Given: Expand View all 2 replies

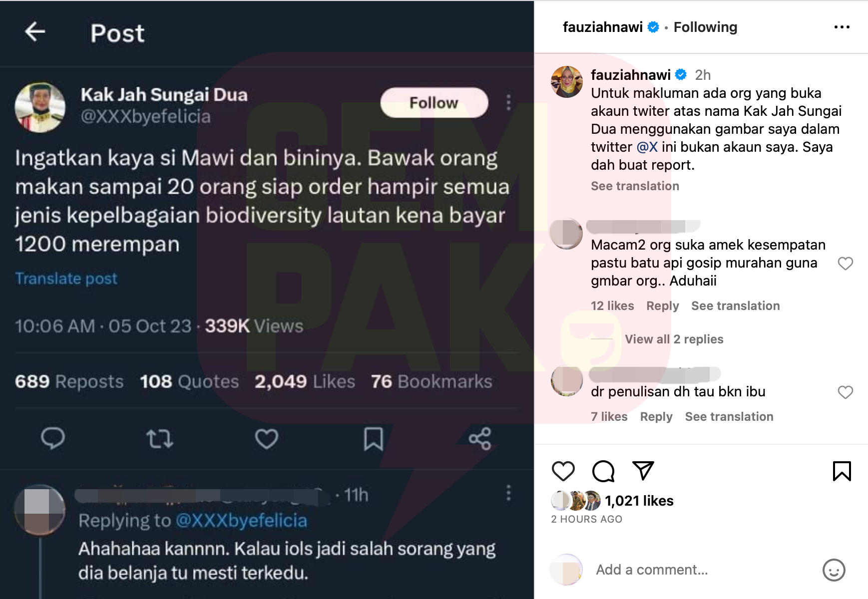Looking at the screenshot, I should tap(674, 339).
